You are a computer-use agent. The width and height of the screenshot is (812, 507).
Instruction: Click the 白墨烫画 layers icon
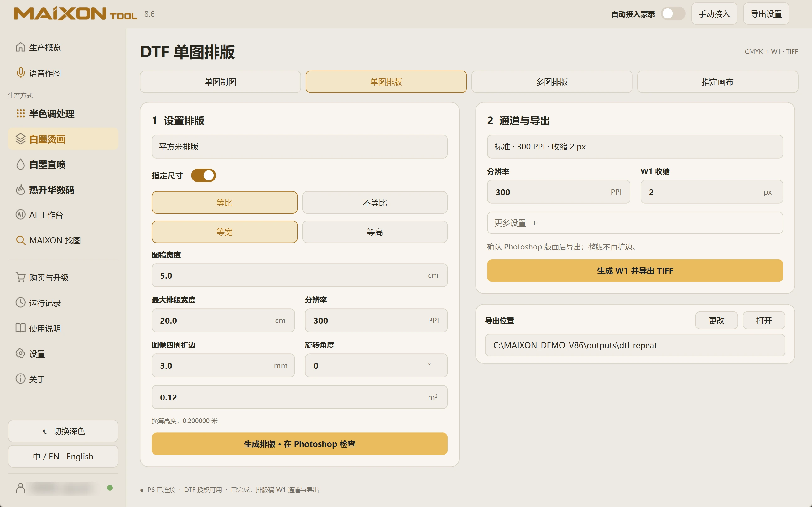(x=20, y=139)
